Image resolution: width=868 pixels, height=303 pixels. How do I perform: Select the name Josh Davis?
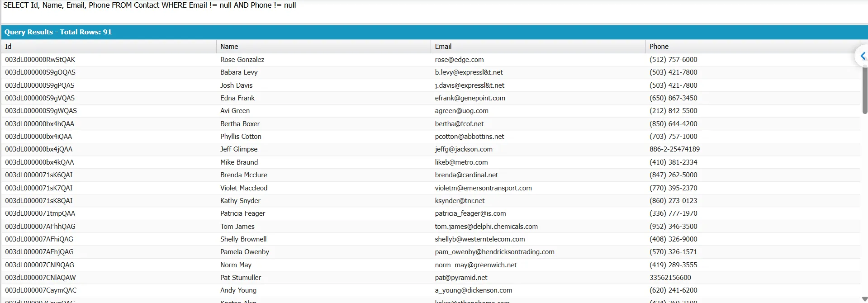coord(236,85)
